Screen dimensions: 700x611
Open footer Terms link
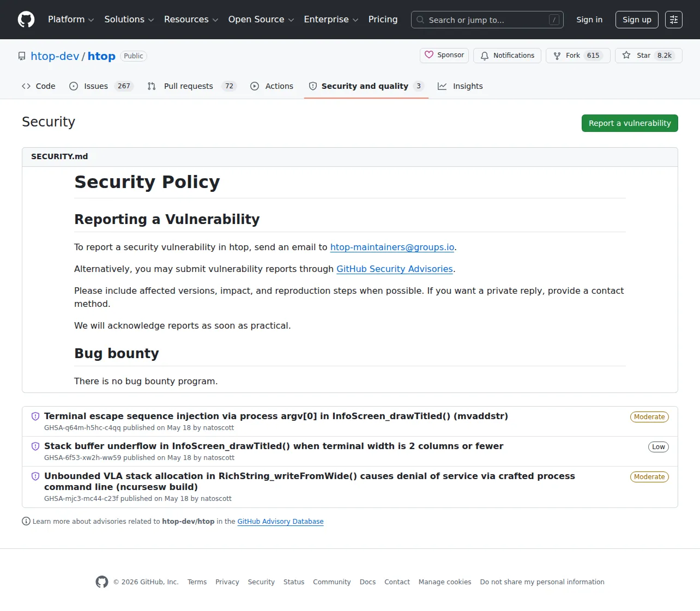coord(197,582)
